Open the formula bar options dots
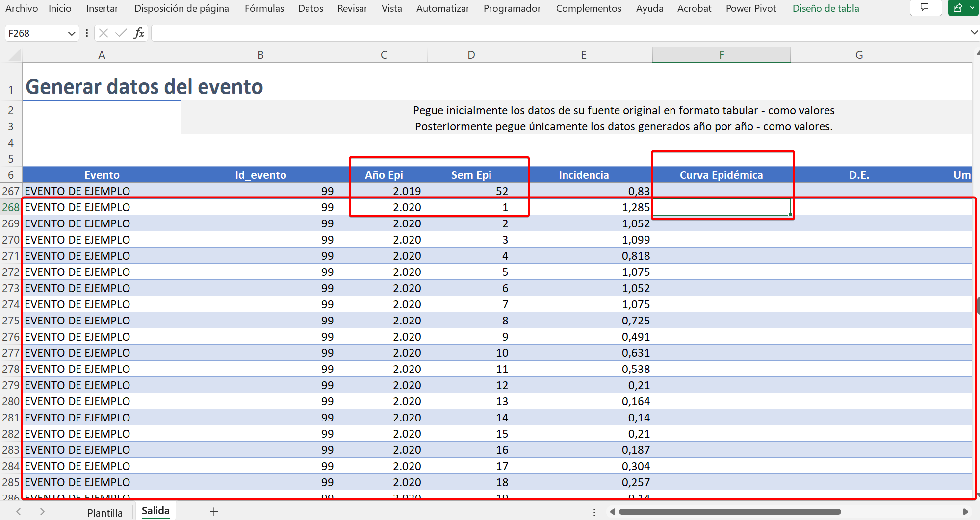 [x=87, y=33]
